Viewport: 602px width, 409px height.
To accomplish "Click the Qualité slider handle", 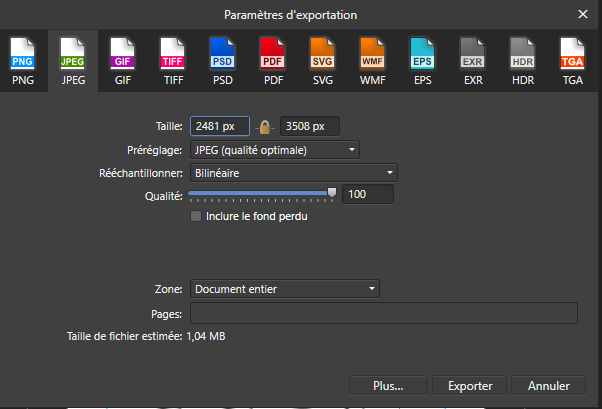I will (x=332, y=193).
